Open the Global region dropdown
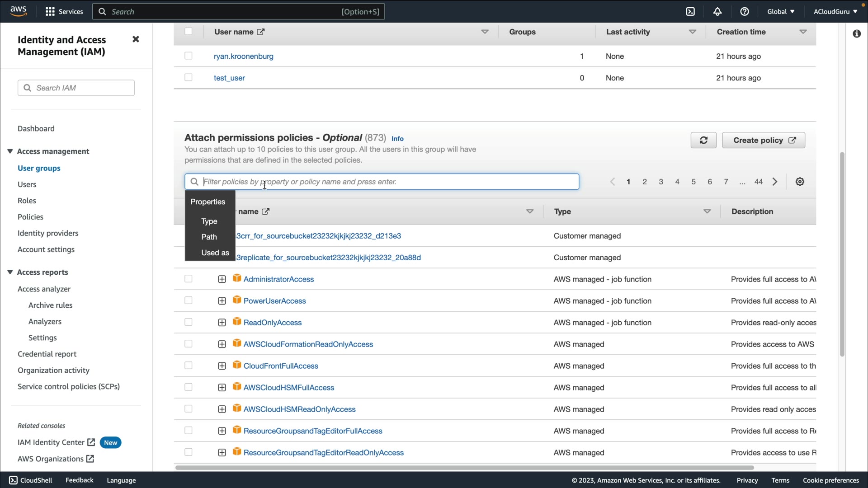The width and height of the screenshot is (868, 488). tap(781, 12)
